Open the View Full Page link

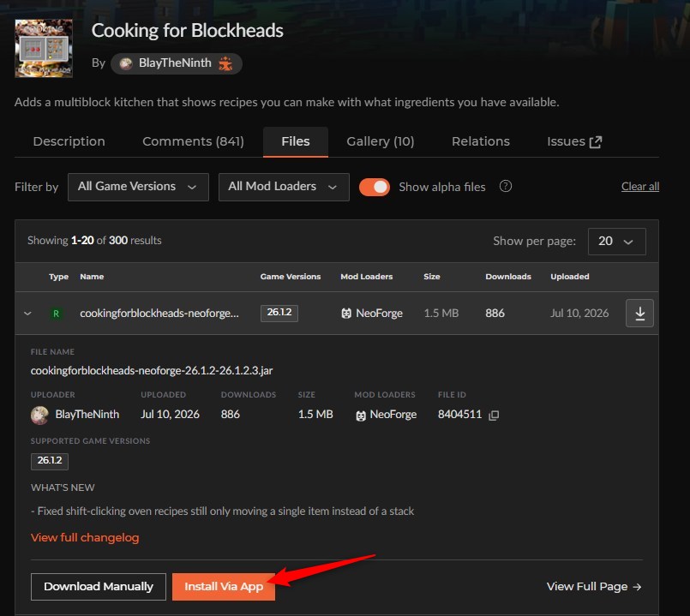pos(594,587)
